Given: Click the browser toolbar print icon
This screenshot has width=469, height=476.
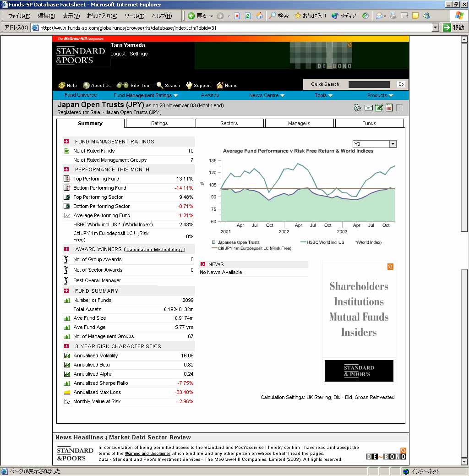Looking at the screenshot, I should click(x=393, y=16).
